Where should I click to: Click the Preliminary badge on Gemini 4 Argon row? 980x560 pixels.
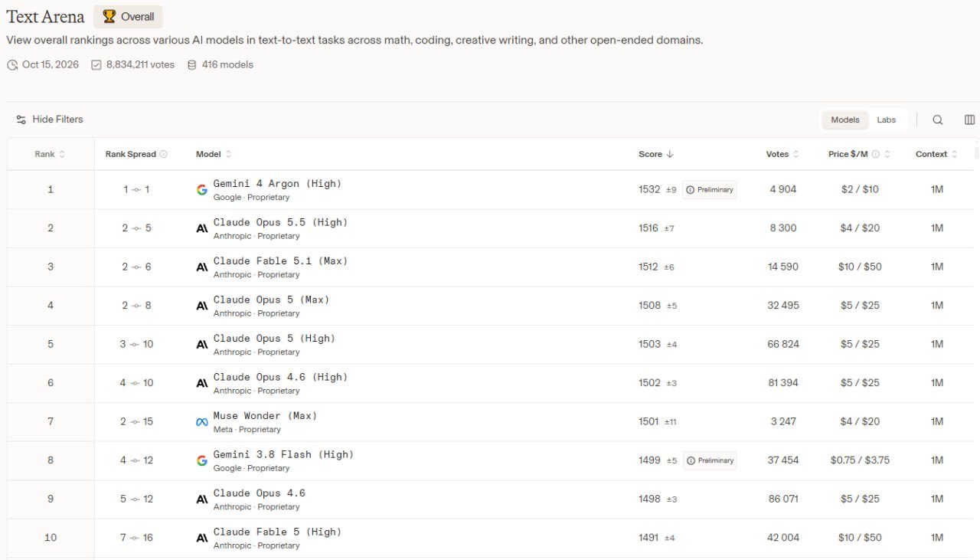point(710,190)
